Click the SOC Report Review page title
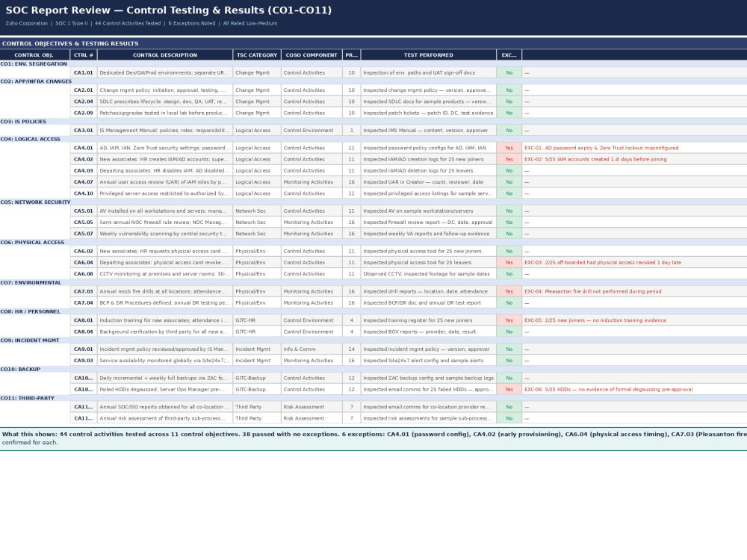 (169, 10)
